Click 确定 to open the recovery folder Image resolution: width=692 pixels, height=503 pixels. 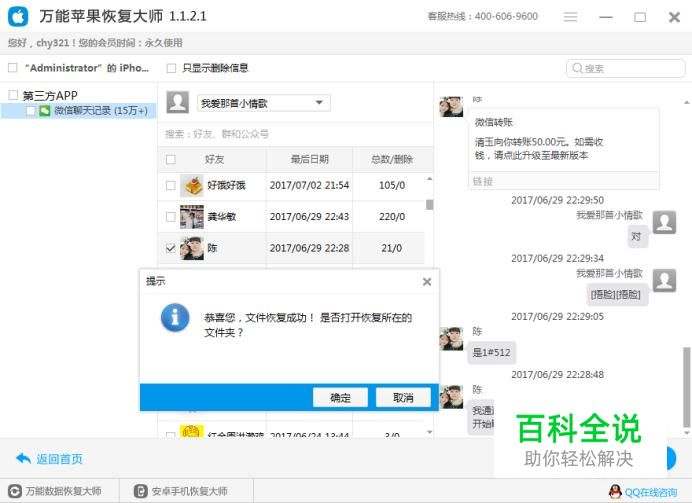(x=340, y=398)
